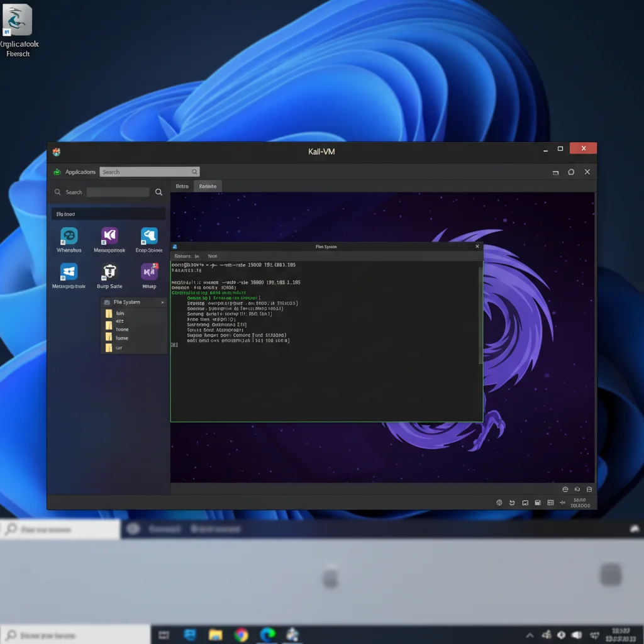Screen dimensions: 644x644
Task: Click the Kali-VM window title text
Action: pos(321,152)
